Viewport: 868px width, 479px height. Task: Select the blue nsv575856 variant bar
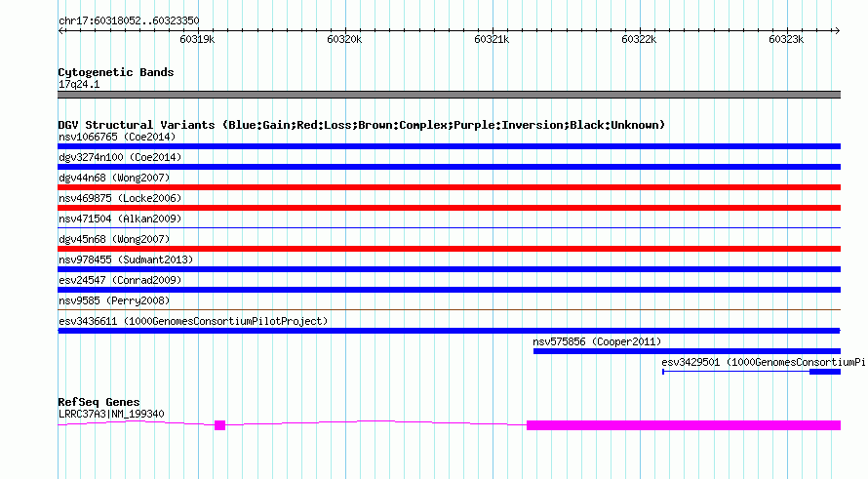tap(687, 351)
